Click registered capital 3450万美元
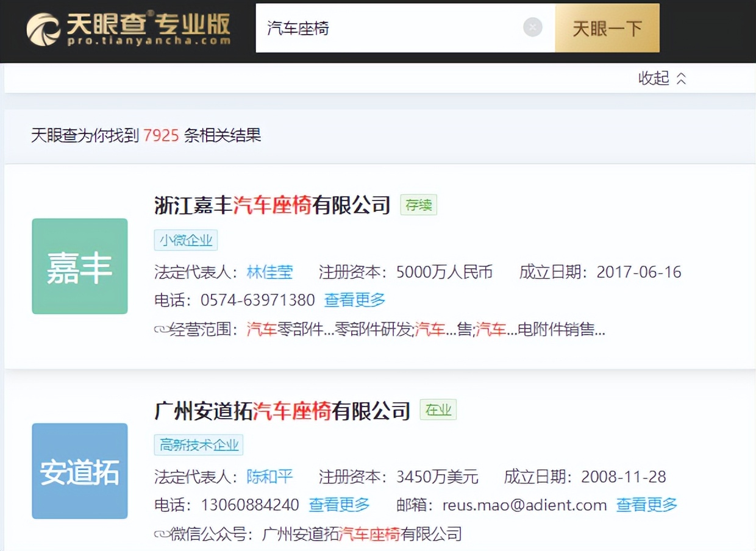 (x=437, y=476)
